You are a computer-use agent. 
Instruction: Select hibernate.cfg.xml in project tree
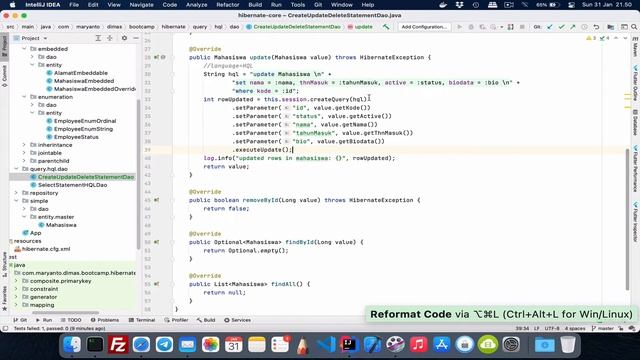click(x=42, y=249)
